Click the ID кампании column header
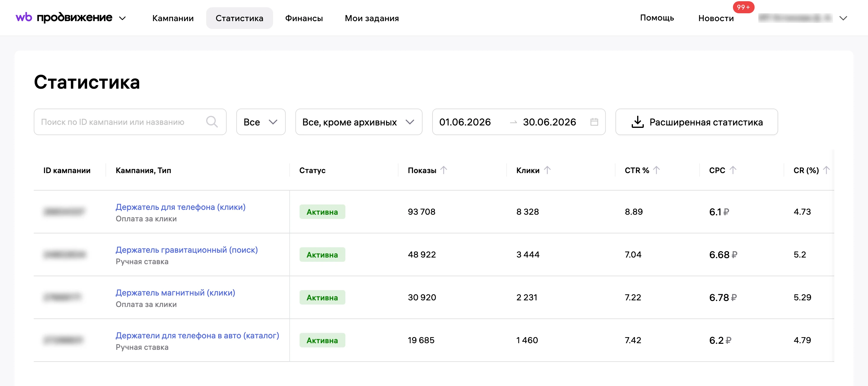Viewport: 868px width, 386px height. coord(67,170)
